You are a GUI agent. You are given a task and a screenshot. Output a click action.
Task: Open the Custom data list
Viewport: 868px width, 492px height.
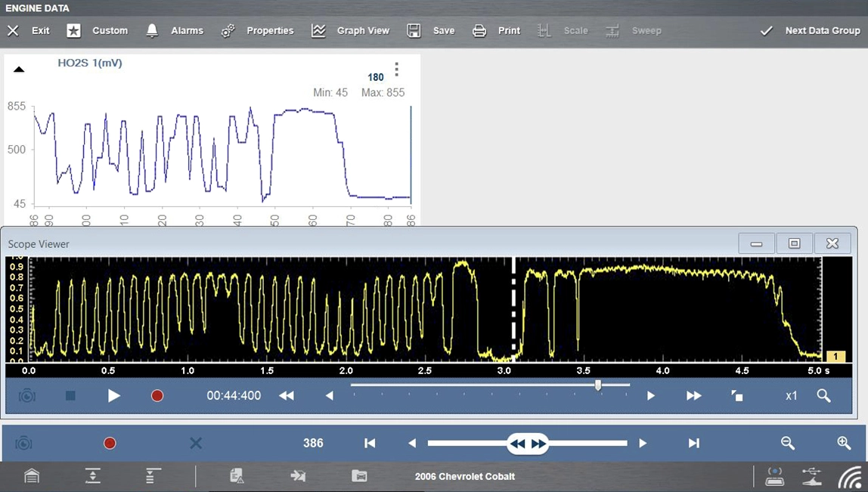[x=98, y=31]
